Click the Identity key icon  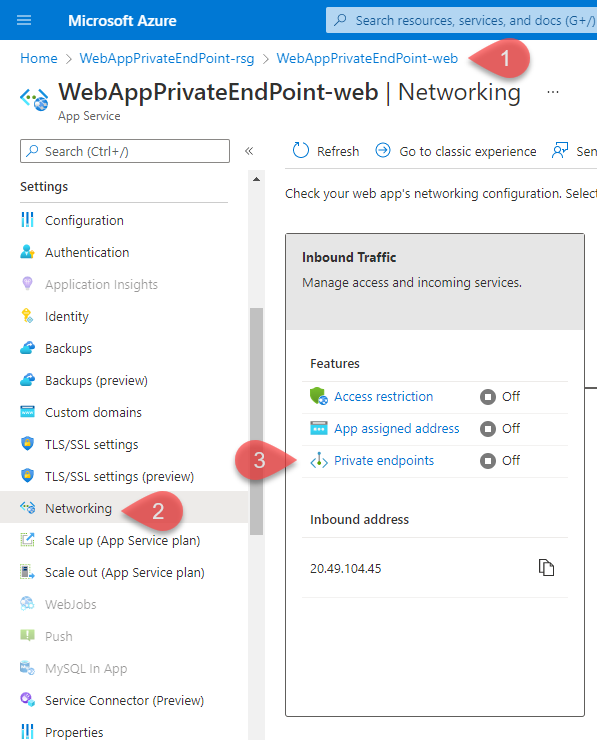27,316
